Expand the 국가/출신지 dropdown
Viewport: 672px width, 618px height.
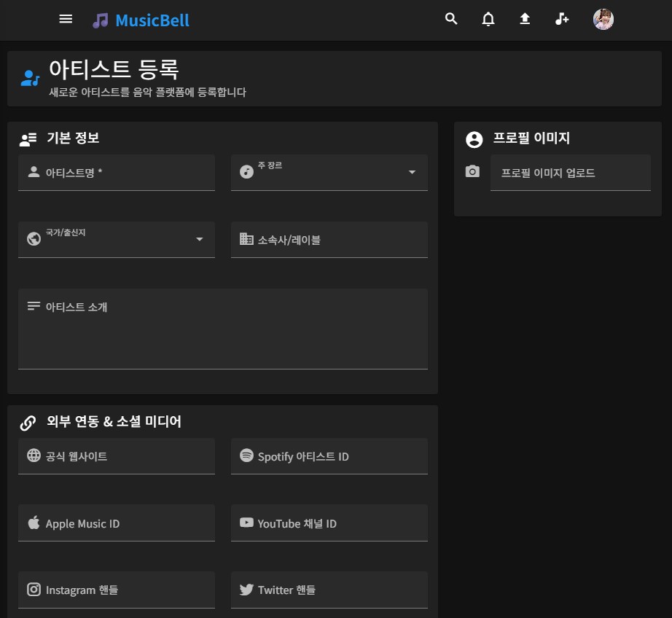pos(117,240)
